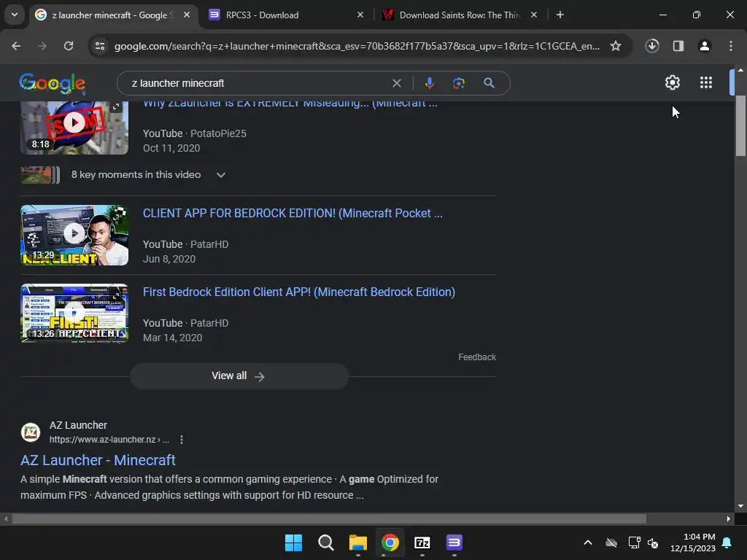Open the AZ Launcher site favicon
The height and width of the screenshot is (560, 747).
31,432
